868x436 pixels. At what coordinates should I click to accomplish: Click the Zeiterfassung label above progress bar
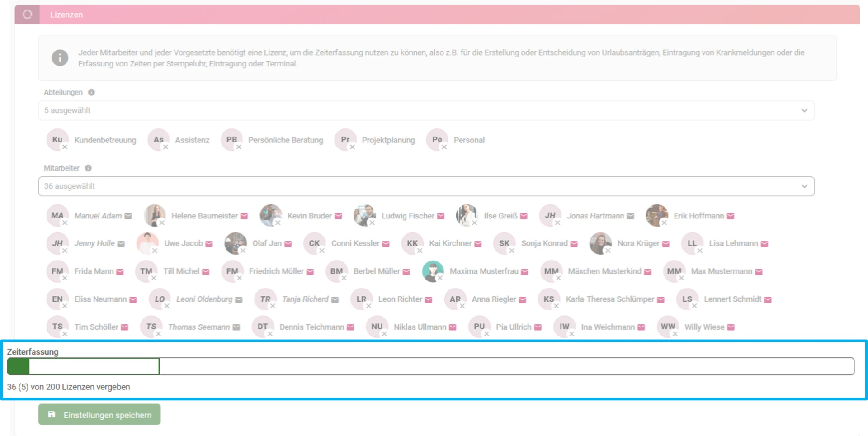click(x=33, y=352)
